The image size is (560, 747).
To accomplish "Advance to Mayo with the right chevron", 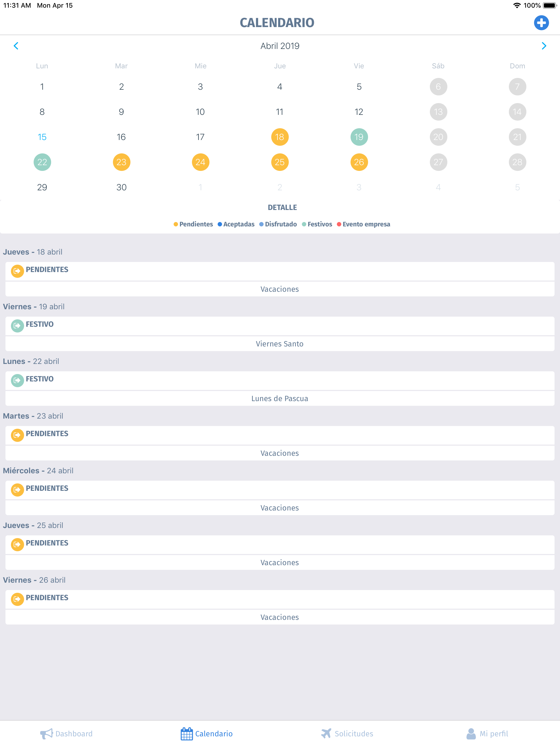I will (544, 46).
